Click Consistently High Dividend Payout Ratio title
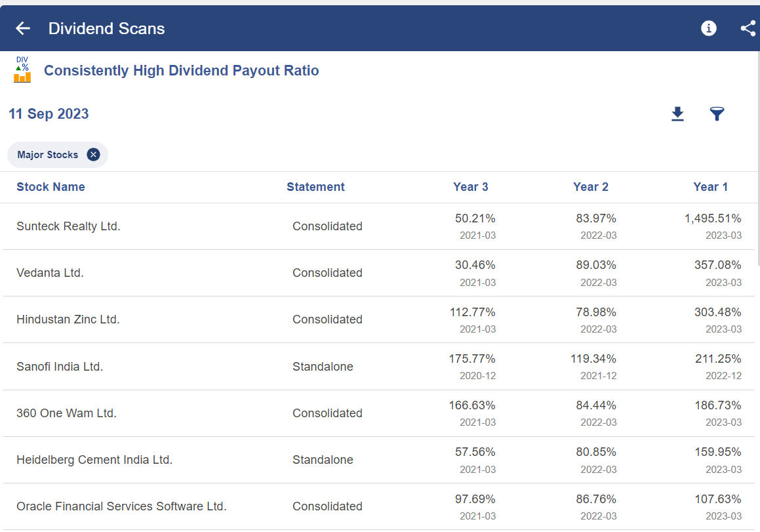The width and height of the screenshot is (760, 532). 181,71
